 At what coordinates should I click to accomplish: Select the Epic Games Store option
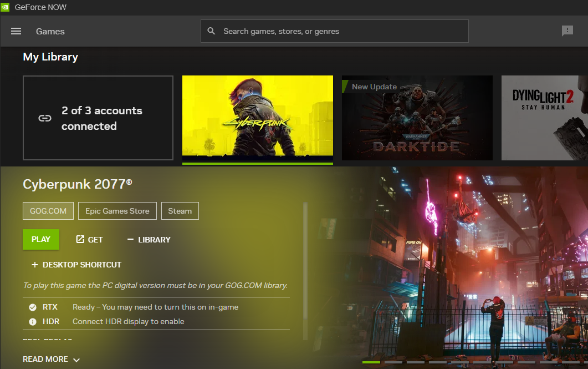click(117, 211)
